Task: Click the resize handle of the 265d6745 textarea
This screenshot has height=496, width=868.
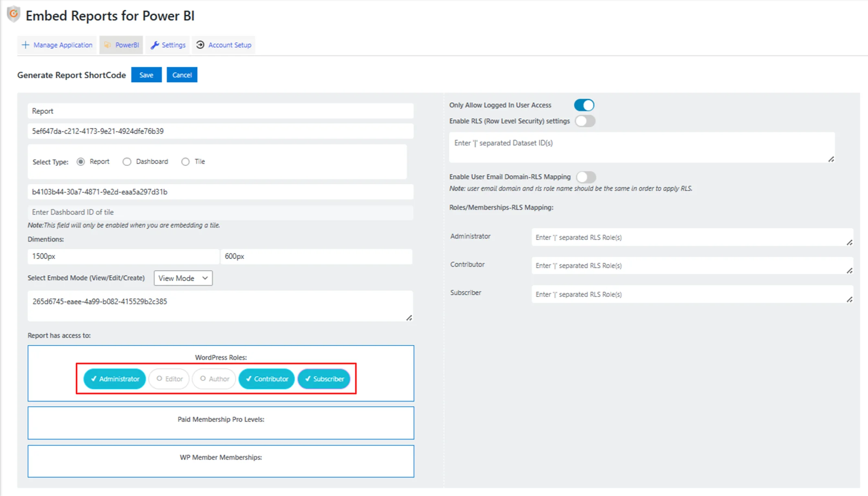Action: point(409,318)
